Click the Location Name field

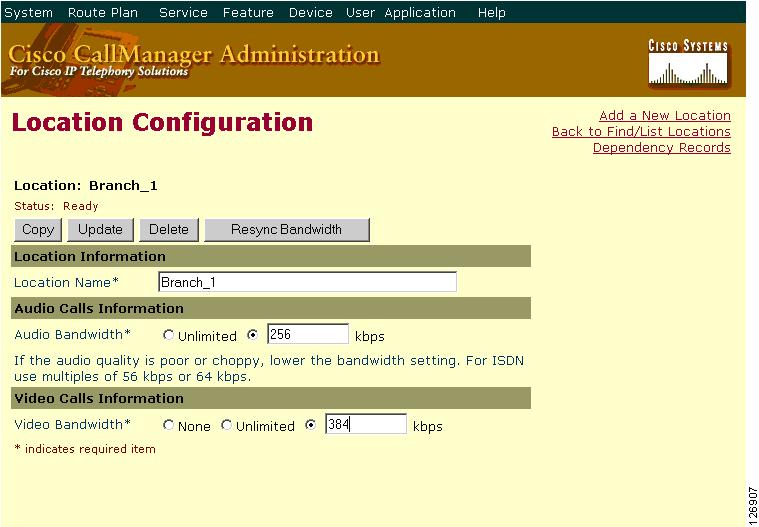point(307,282)
